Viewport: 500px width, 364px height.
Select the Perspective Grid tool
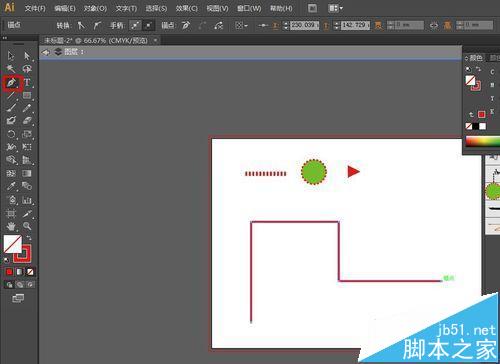click(27, 160)
